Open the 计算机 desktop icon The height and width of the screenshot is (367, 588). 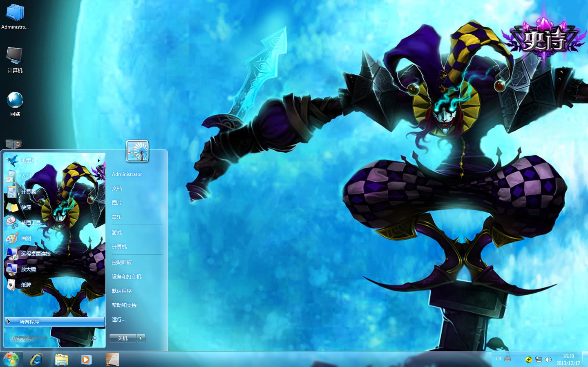pyautogui.click(x=15, y=60)
